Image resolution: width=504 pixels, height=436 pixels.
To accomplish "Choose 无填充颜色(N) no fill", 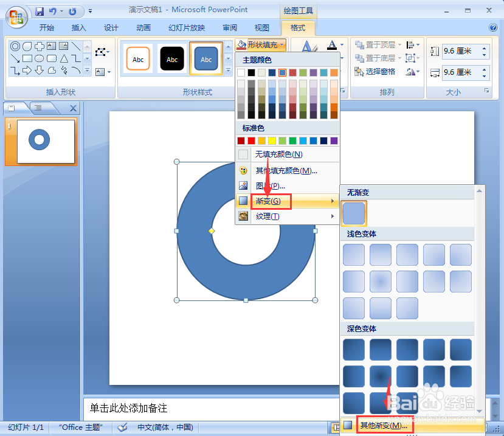I will click(x=288, y=154).
